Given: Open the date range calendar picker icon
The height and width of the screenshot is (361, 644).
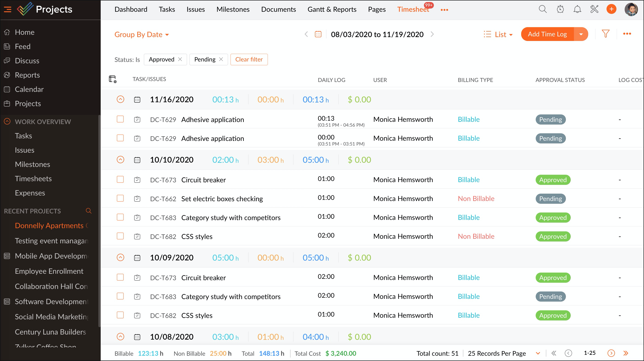Looking at the screenshot, I should pos(318,34).
